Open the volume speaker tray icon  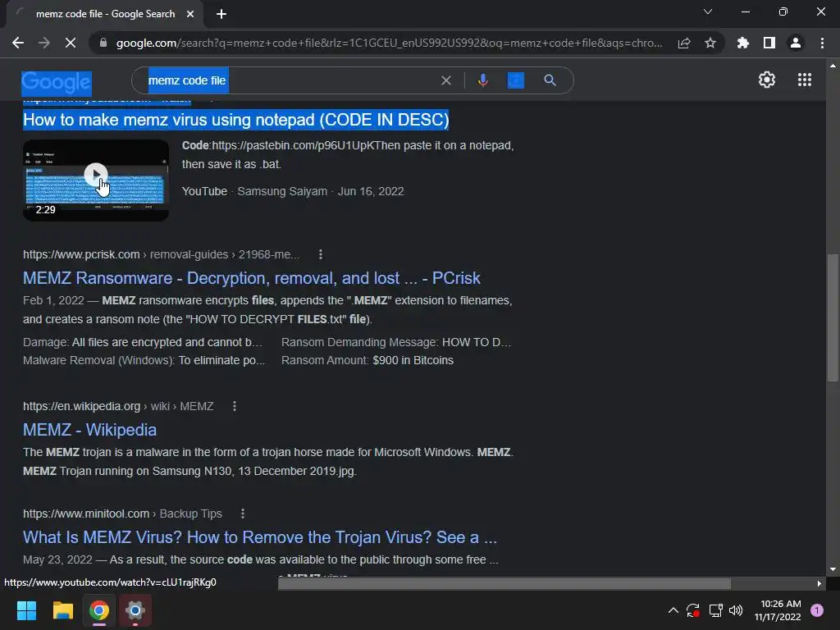(x=736, y=610)
